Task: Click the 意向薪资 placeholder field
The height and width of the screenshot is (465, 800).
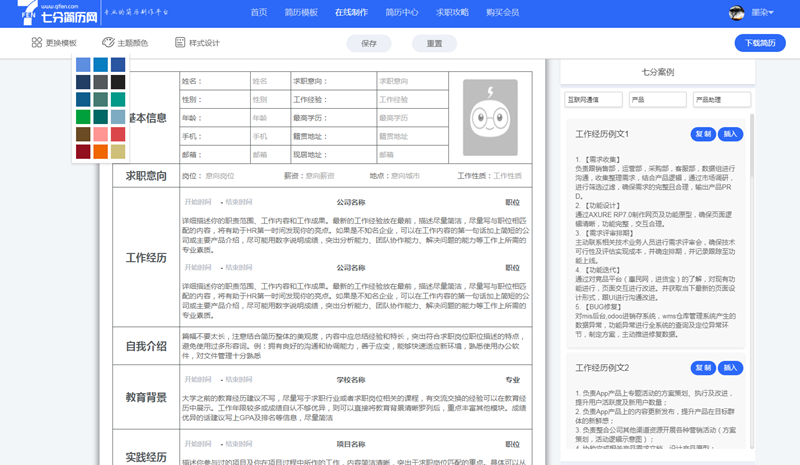Action: coord(320,176)
